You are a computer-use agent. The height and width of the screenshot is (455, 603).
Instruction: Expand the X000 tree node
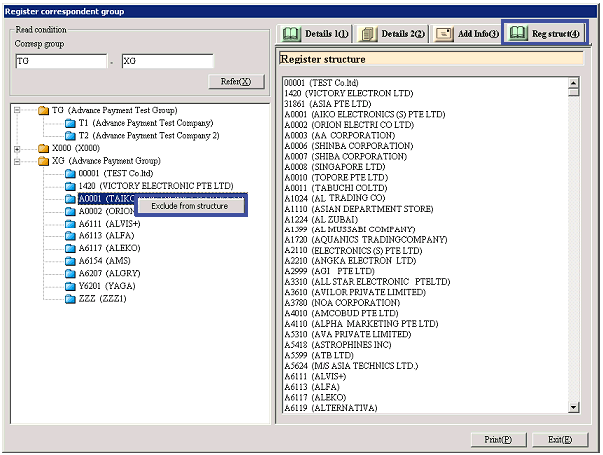coord(17,148)
